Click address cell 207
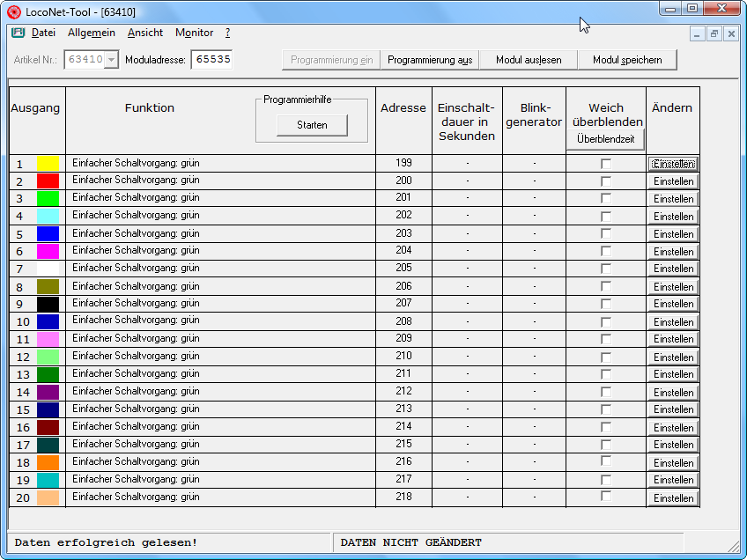747x560 pixels. (x=403, y=303)
